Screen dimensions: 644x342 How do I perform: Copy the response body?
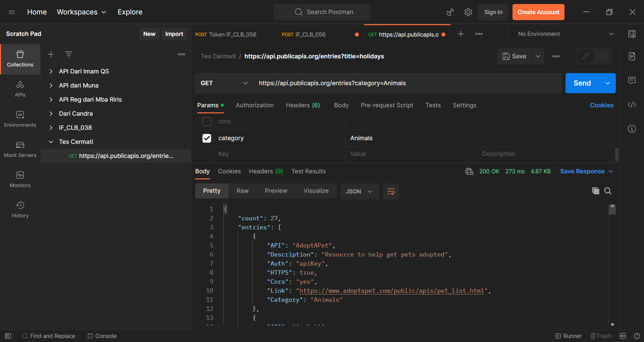click(595, 191)
